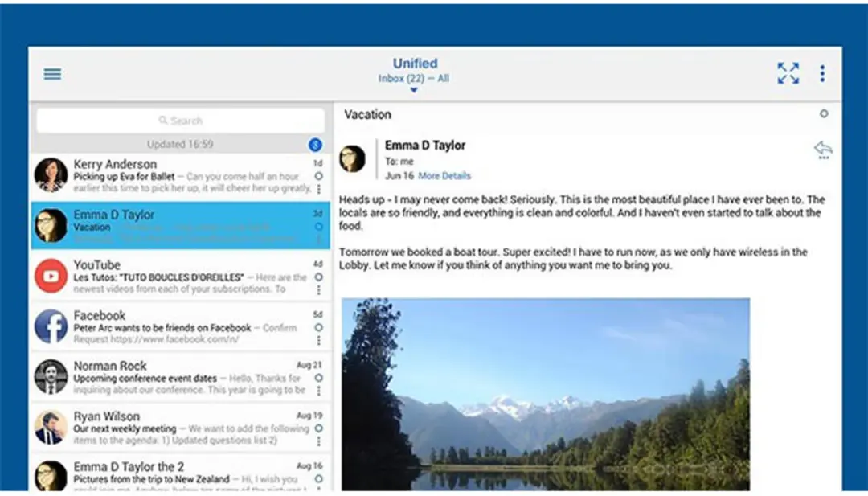Open the top-right vertical dots overflow menu
Viewport: 868px width, 496px height.
click(x=822, y=73)
